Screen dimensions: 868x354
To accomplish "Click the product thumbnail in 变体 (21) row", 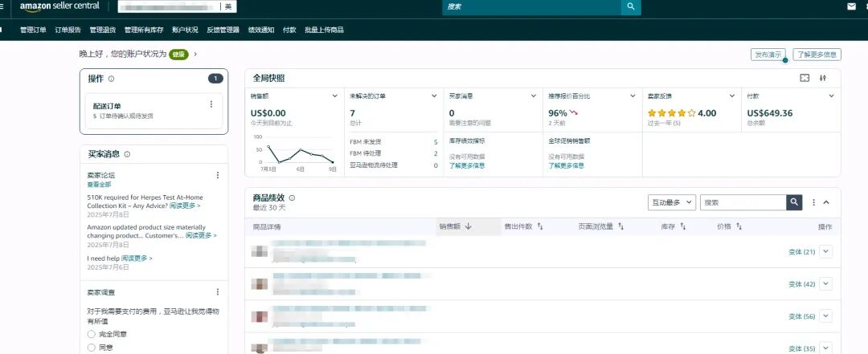I will click(259, 252).
